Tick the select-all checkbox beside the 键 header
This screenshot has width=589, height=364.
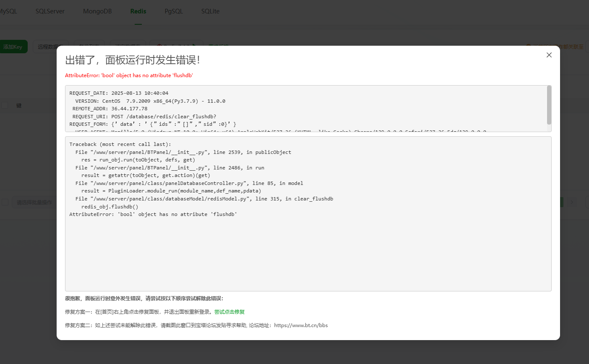[5, 105]
